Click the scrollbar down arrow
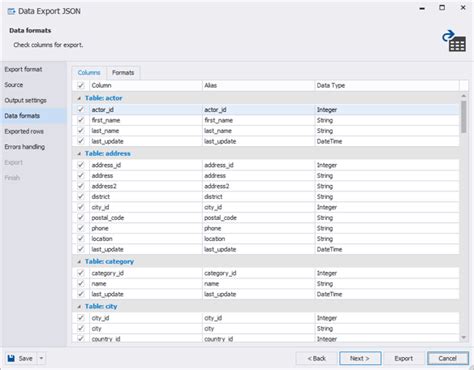Screen dimensions: 474x370 point(464,338)
